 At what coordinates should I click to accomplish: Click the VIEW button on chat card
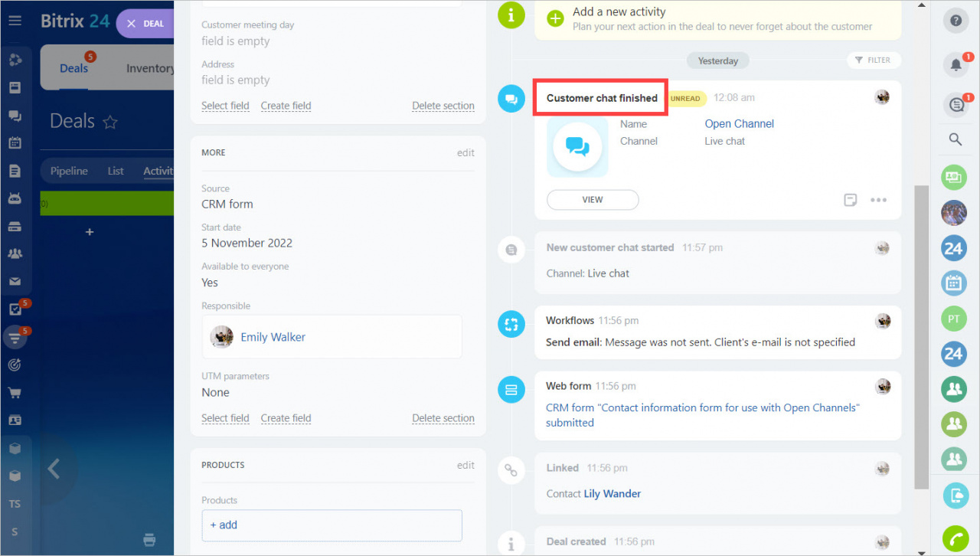[x=593, y=199]
